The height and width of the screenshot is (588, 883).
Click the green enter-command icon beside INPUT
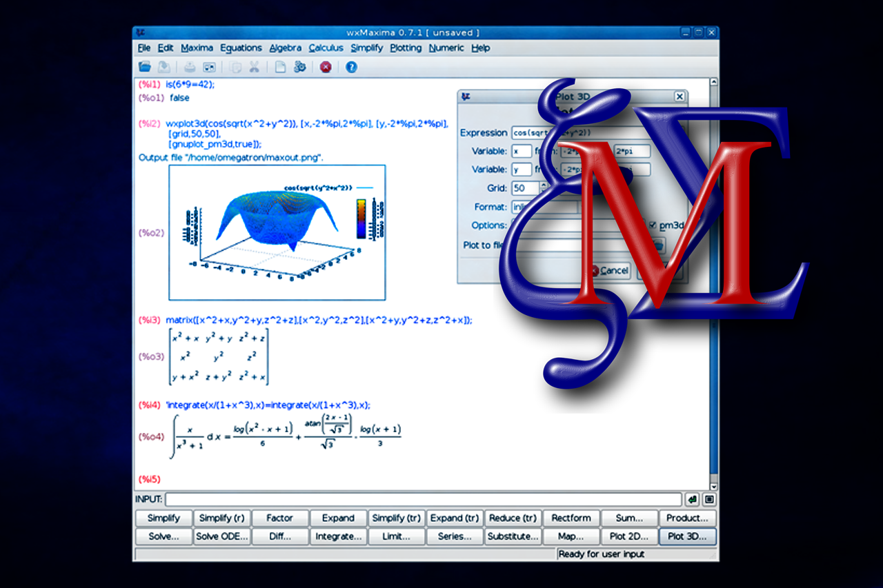coord(692,500)
